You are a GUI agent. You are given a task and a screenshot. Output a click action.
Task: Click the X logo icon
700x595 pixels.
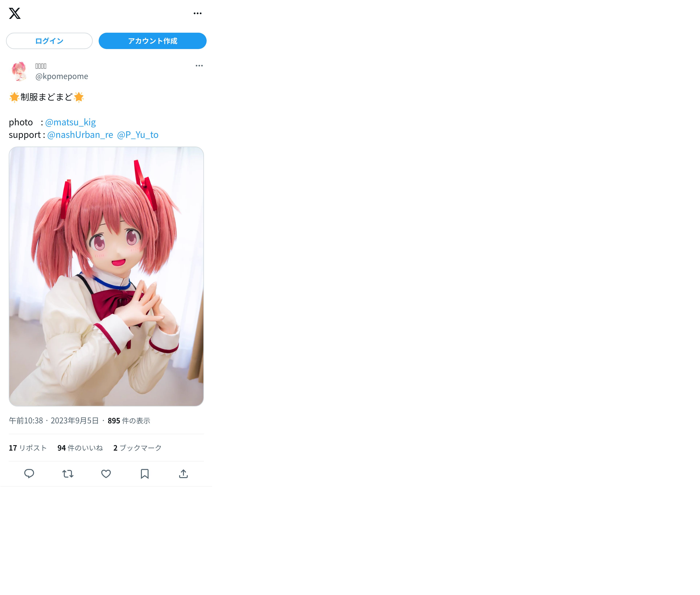(x=15, y=13)
